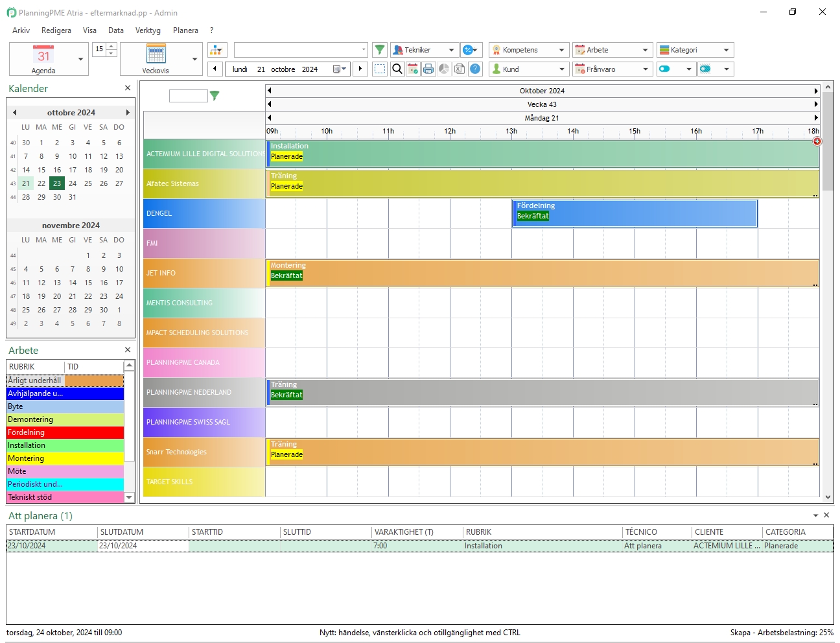Viewport: 840px width, 643px height.
Task: Close the Att planera panel
Action: pyautogui.click(x=826, y=515)
